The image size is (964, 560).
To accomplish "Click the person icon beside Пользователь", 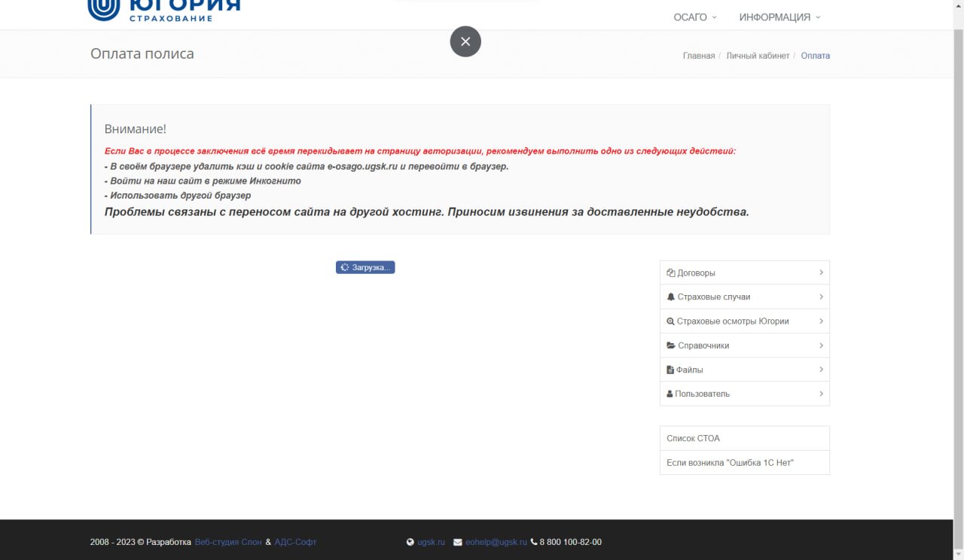I will point(670,394).
